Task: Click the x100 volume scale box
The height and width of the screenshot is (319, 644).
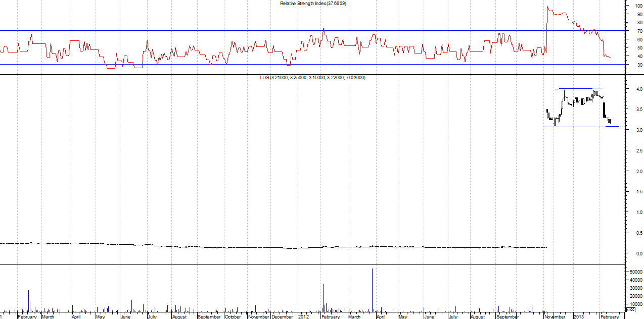Action: click(x=630, y=309)
